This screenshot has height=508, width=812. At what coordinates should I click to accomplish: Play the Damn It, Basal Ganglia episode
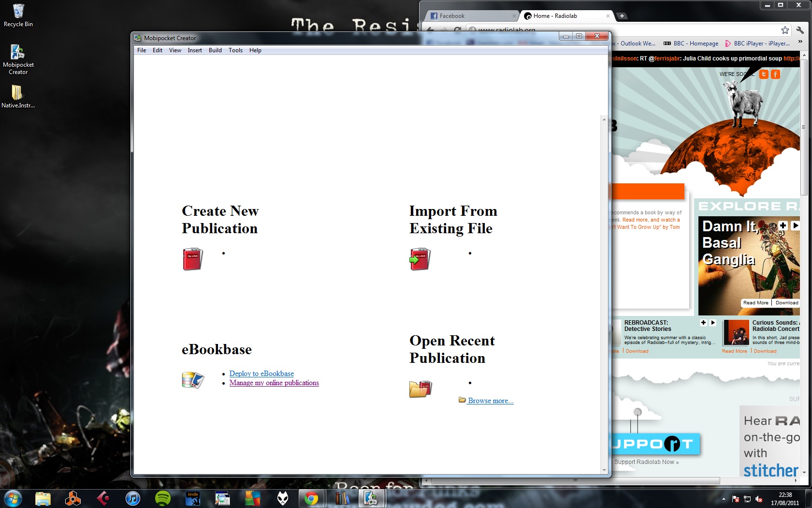point(795,225)
